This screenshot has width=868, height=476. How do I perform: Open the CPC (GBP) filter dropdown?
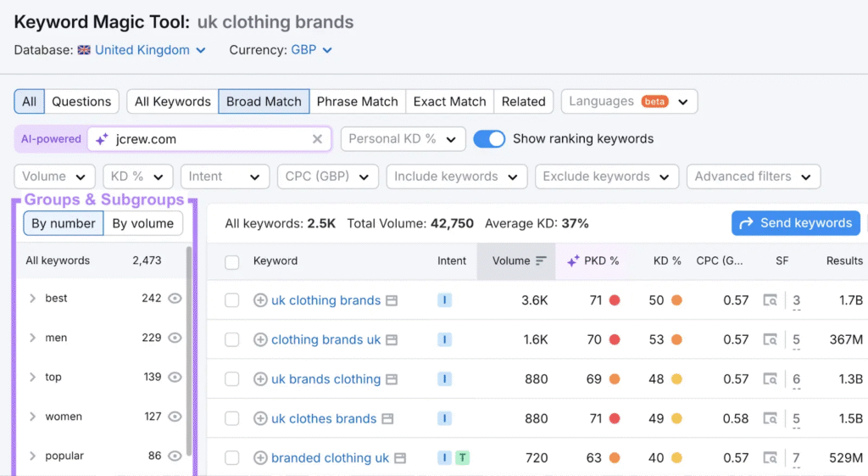pyautogui.click(x=328, y=176)
